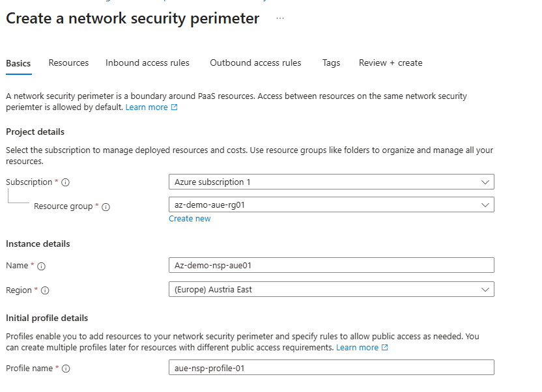542x392 pixels.
Task: Go to the Outbound access rules tab
Action: (x=255, y=63)
